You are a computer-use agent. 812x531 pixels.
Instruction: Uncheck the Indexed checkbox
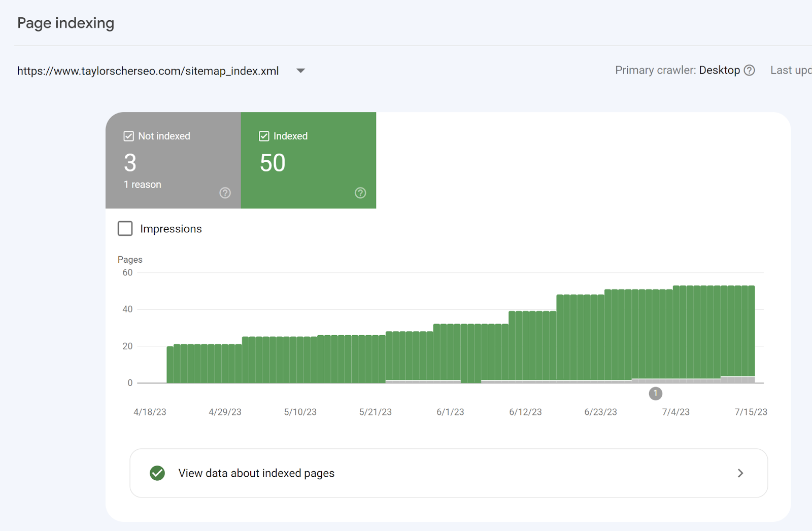pyautogui.click(x=264, y=136)
